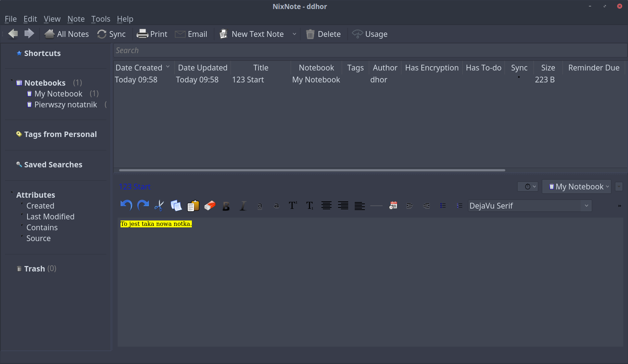The height and width of the screenshot is (364, 628).
Task: Undo the last edit in the editor
Action: coord(126,206)
